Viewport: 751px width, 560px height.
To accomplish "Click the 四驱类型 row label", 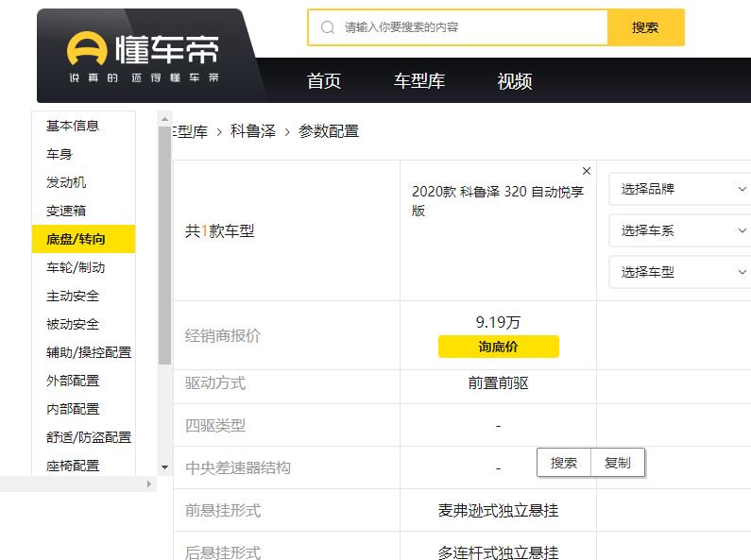I will click(x=215, y=425).
